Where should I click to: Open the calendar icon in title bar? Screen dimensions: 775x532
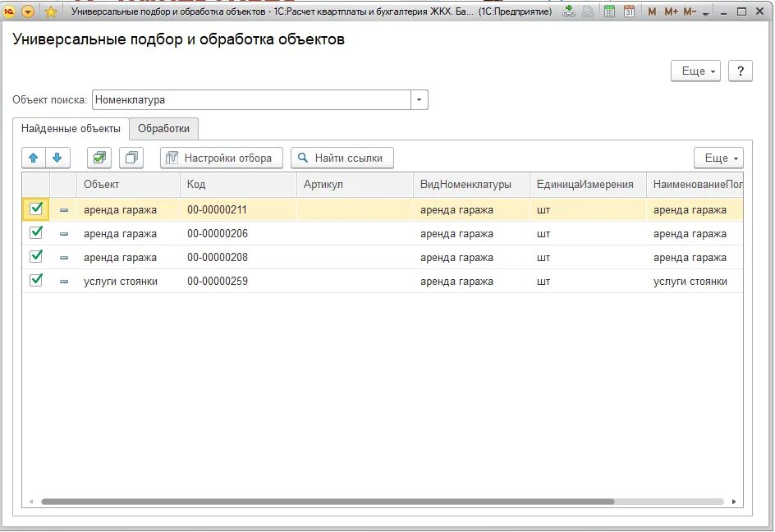(x=629, y=11)
